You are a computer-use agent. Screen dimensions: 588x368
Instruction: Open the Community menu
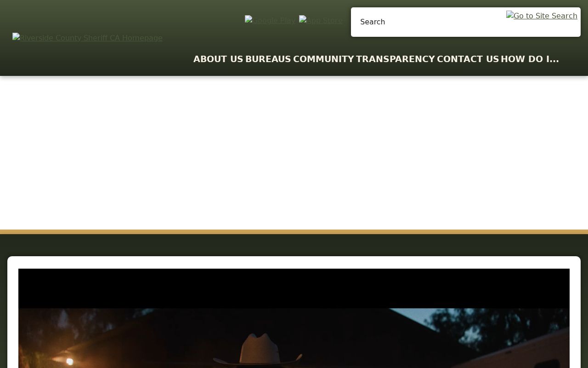pyautogui.click(x=323, y=59)
